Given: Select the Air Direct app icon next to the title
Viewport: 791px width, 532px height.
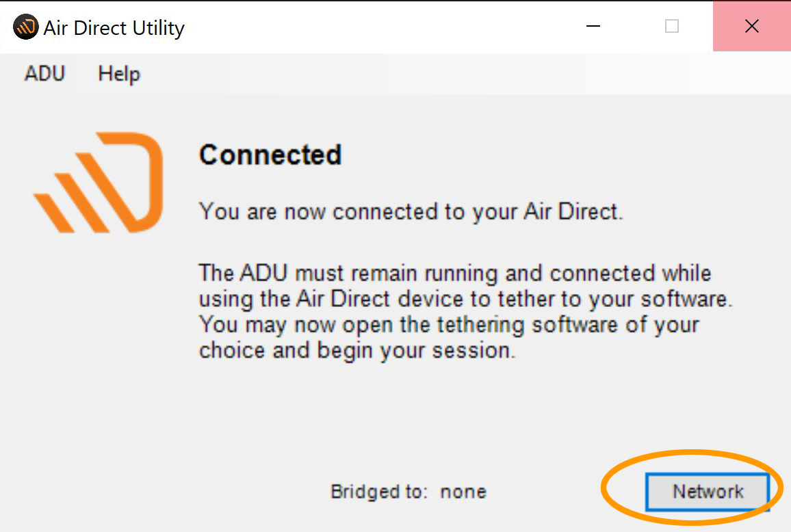Looking at the screenshot, I should click(25, 27).
